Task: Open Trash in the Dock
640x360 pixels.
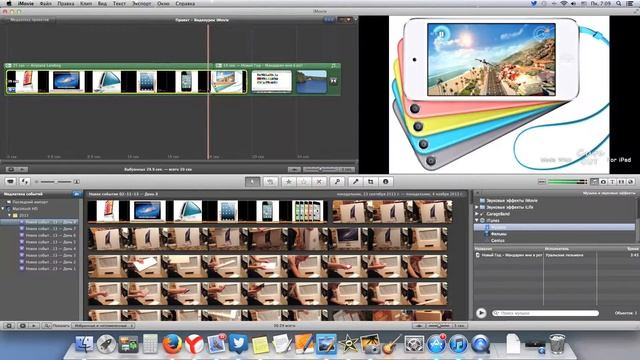Action: [557, 344]
